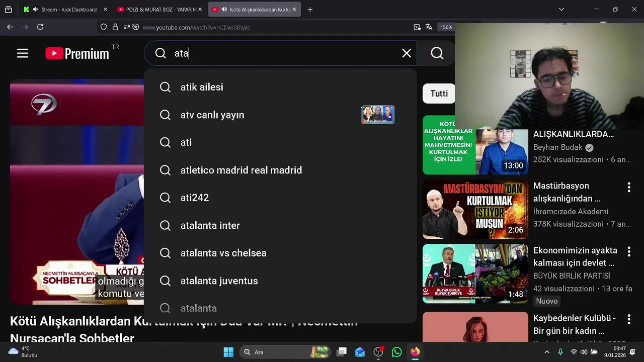
Task: Translate this page icon
Action: click(x=429, y=27)
